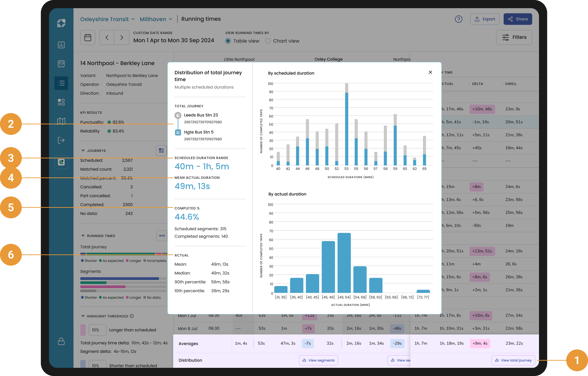Click the View total journey button
Screen dimensions: 588x376
[x=513, y=360]
